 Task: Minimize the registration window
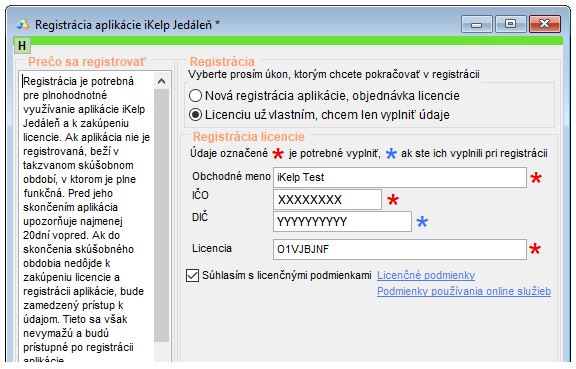[476, 24]
